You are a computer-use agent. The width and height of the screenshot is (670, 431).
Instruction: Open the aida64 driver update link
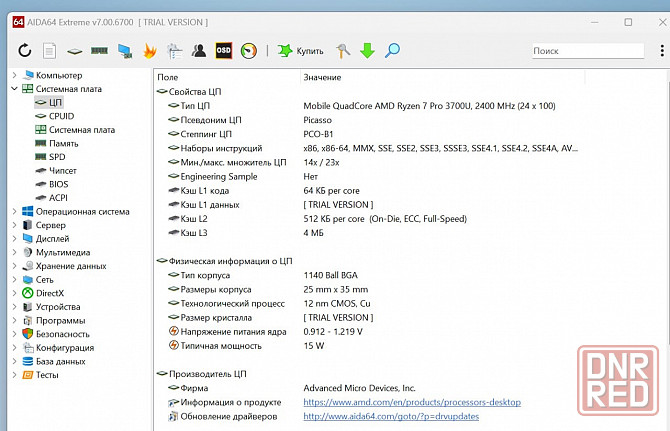391,416
